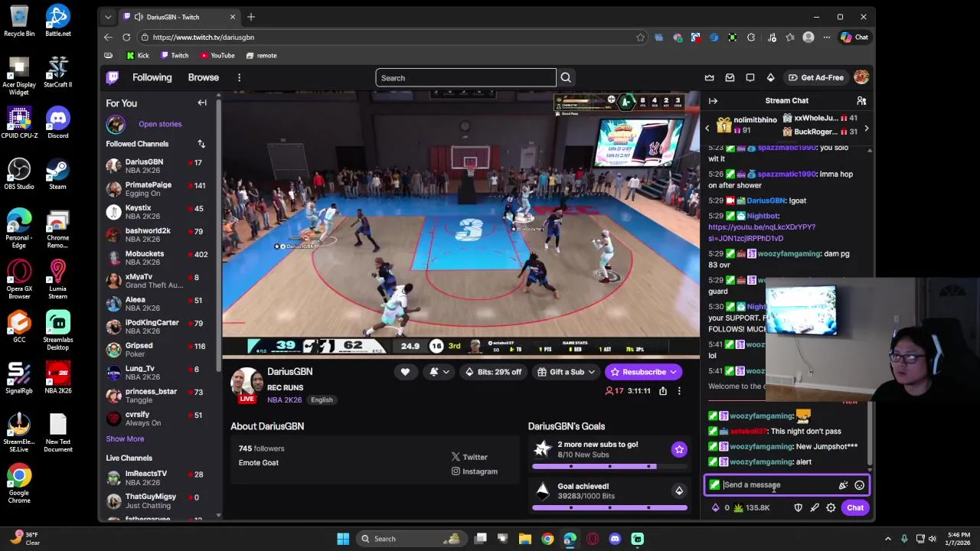
Task: Open the more options menu beside Browse
Action: [239, 77]
